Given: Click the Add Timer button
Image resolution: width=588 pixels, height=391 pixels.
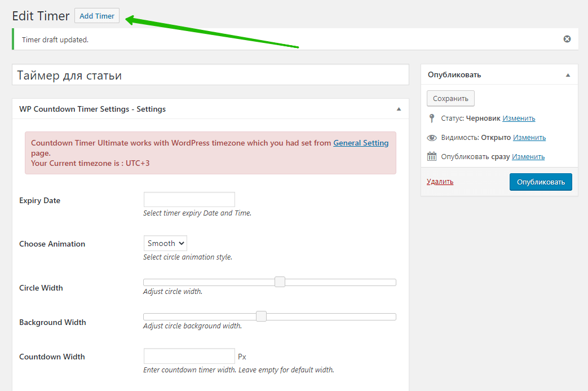Looking at the screenshot, I should point(97,16).
